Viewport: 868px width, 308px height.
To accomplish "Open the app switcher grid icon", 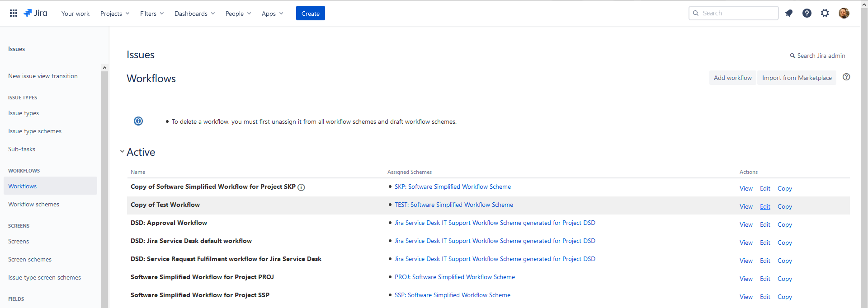I will (x=14, y=13).
